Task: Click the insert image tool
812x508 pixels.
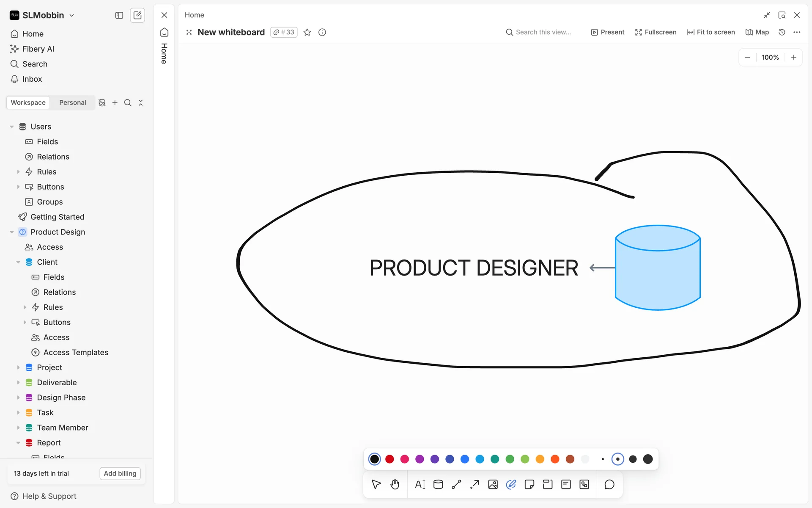Action: click(x=493, y=484)
